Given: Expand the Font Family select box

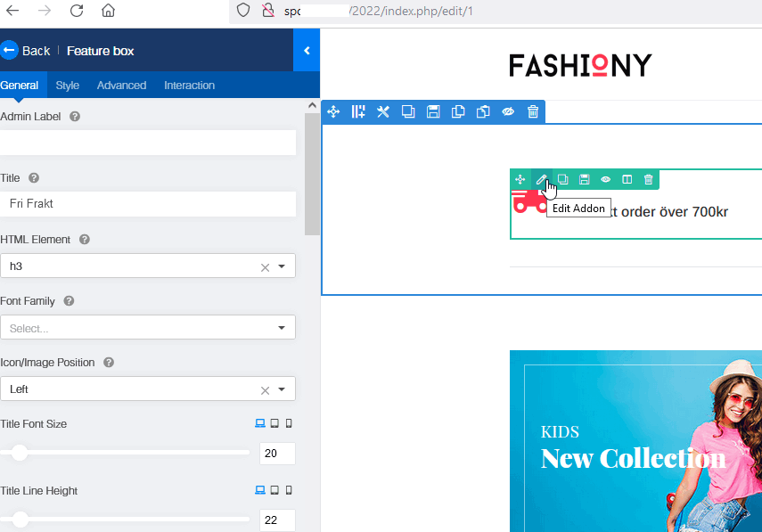Looking at the screenshot, I should point(148,328).
